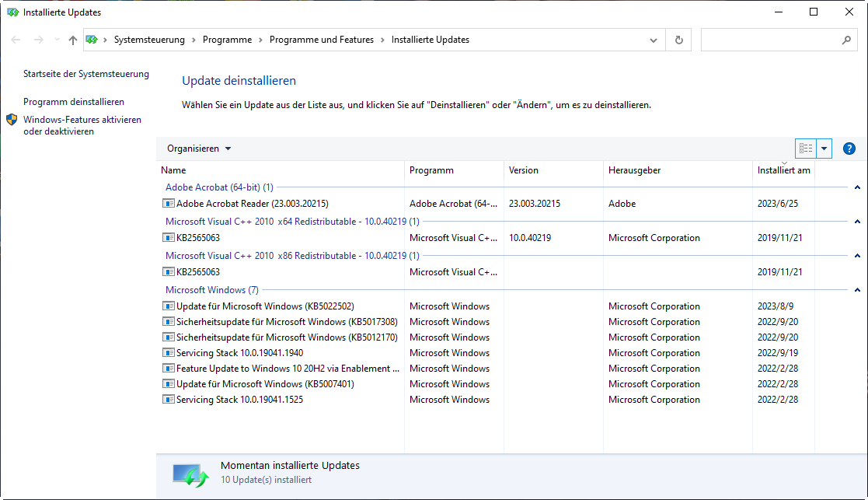Click the back navigation arrow
This screenshot has width=868, height=500.
point(16,40)
